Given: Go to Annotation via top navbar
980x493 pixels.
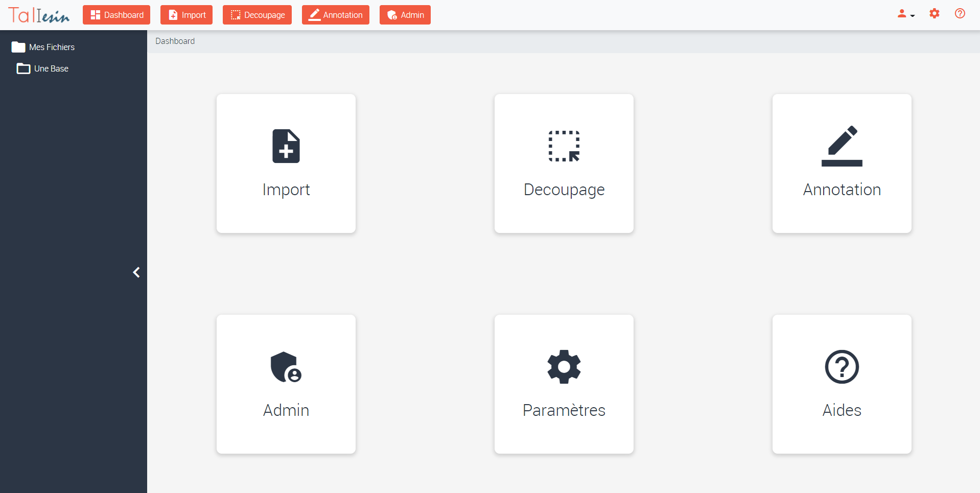Looking at the screenshot, I should coord(336,15).
